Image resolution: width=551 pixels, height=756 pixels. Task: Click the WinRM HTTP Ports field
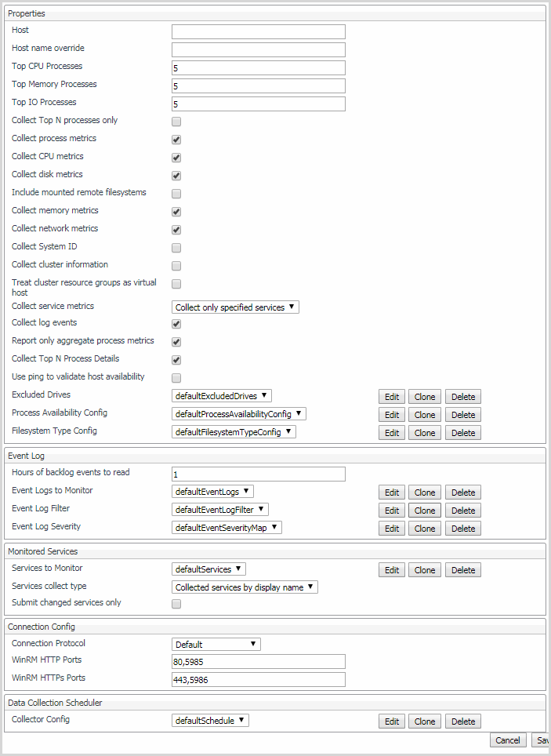(259, 662)
